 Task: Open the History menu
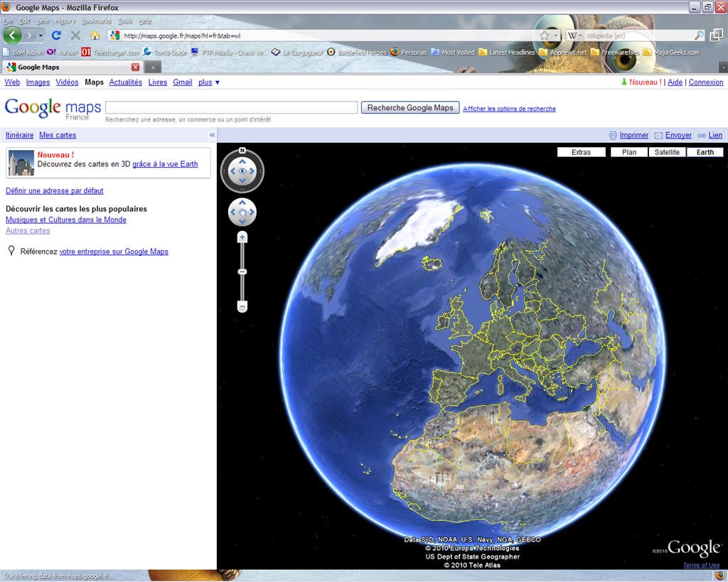click(65, 21)
